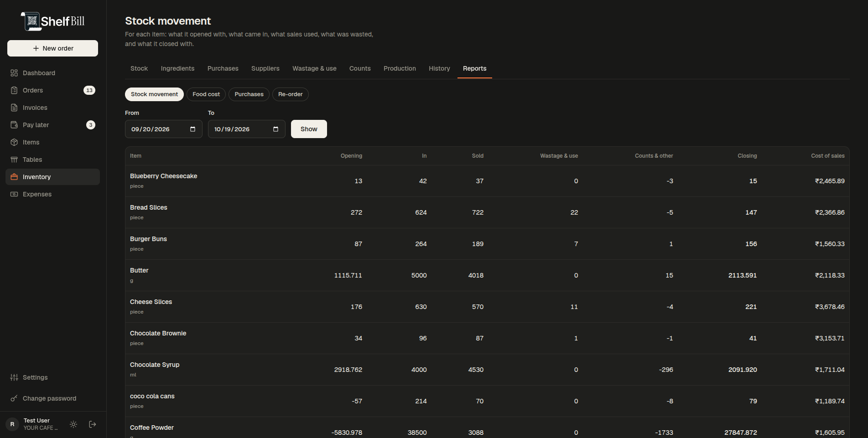Switch to the Stock tab
Viewport: 868px width, 438px height.
(139, 68)
